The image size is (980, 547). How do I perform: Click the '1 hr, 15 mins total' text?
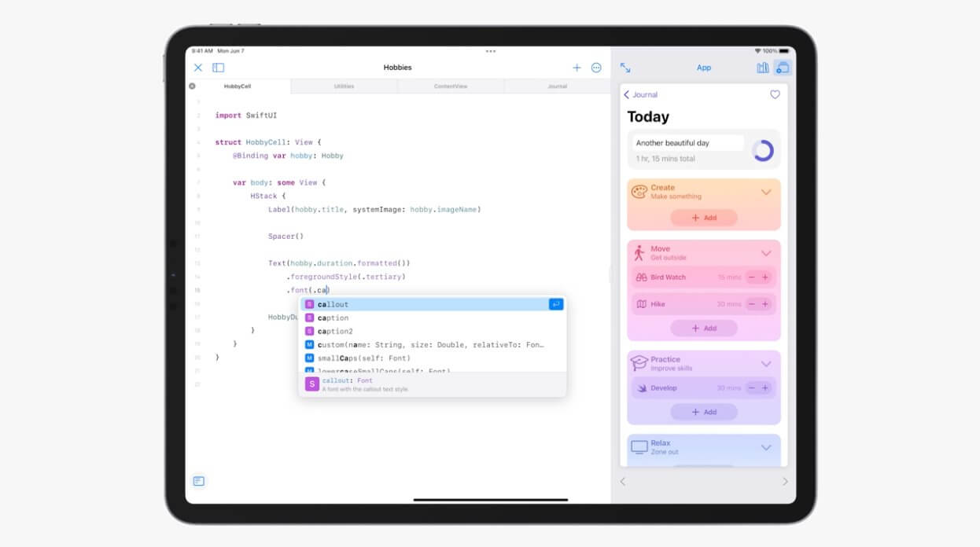click(665, 159)
